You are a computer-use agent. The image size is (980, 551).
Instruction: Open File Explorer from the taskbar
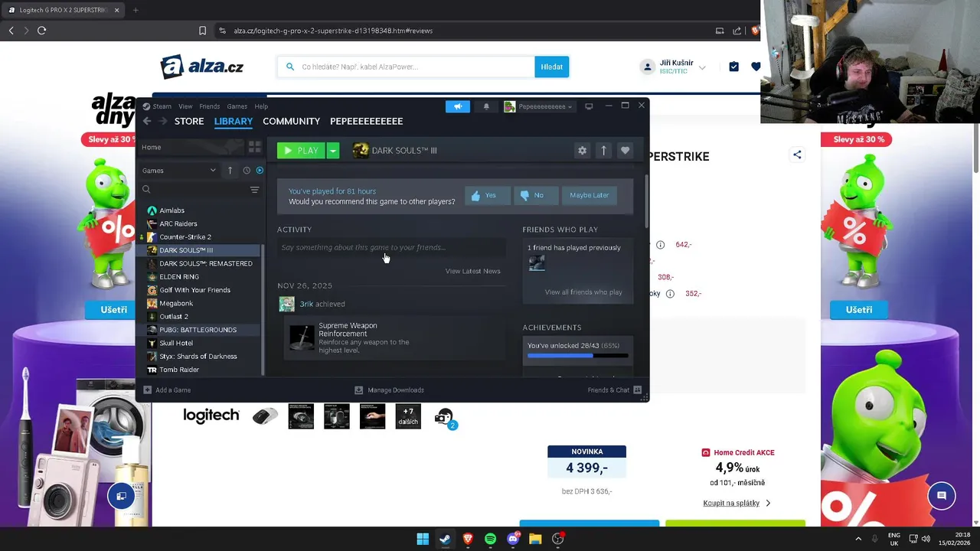535,539
